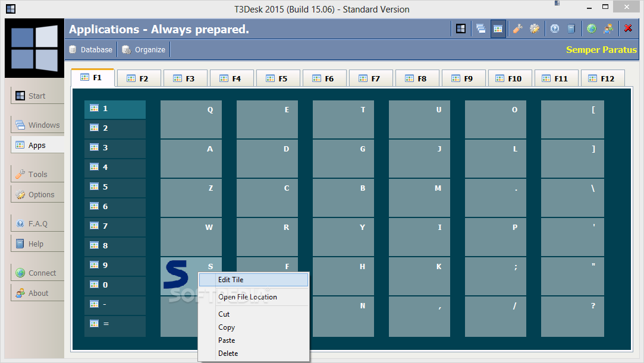This screenshot has height=363, width=644.
Task: Click the T application tile
Action: [343, 119]
